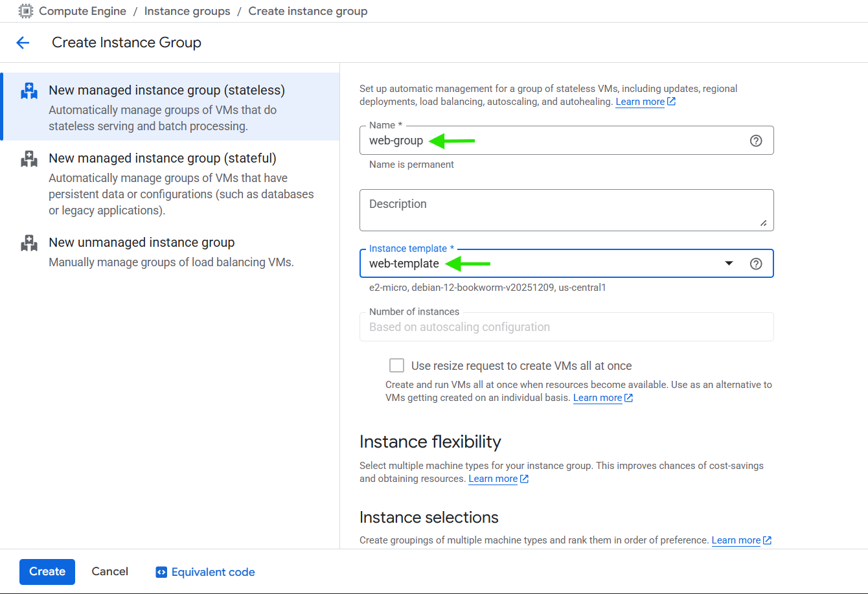
Task: Select New managed instance group (stateful)
Action: [162, 159]
